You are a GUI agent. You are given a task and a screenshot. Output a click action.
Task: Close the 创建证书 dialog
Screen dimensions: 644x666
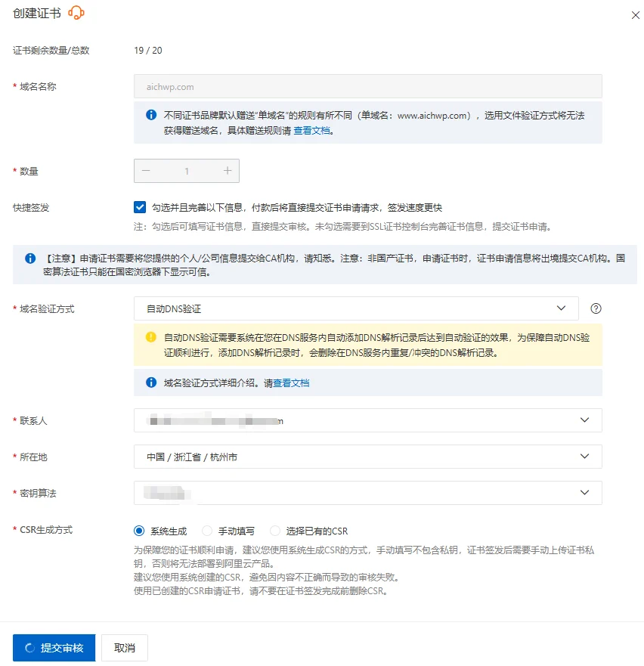pyautogui.click(x=636, y=14)
